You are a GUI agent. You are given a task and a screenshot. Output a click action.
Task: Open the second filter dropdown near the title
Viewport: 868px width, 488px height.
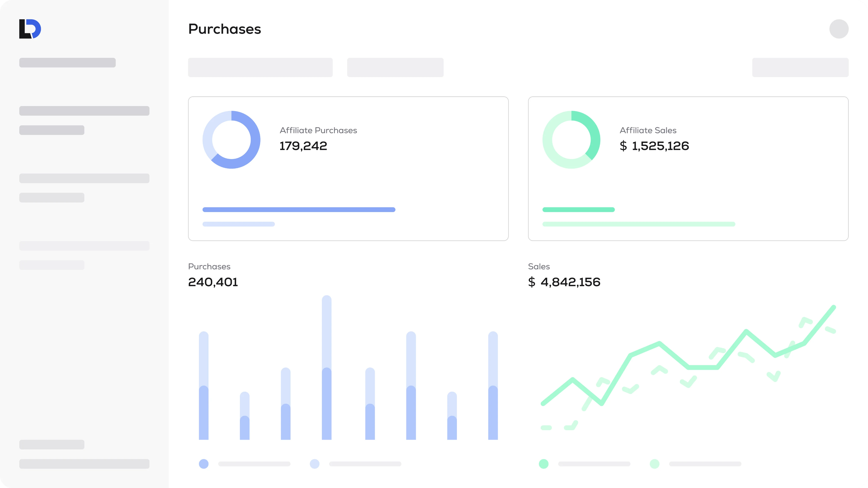[x=395, y=67]
